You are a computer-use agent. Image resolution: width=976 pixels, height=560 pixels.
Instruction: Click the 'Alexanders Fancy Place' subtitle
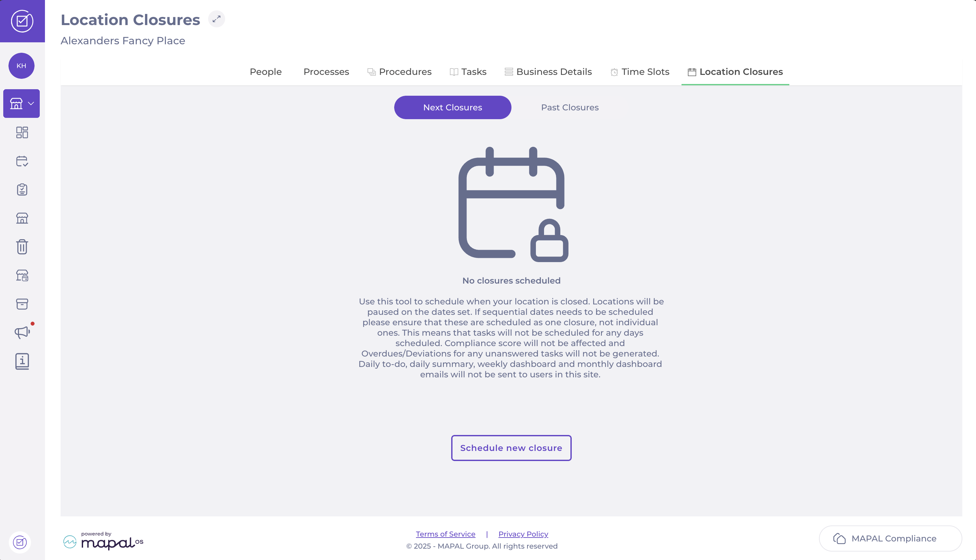(x=123, y=41)
